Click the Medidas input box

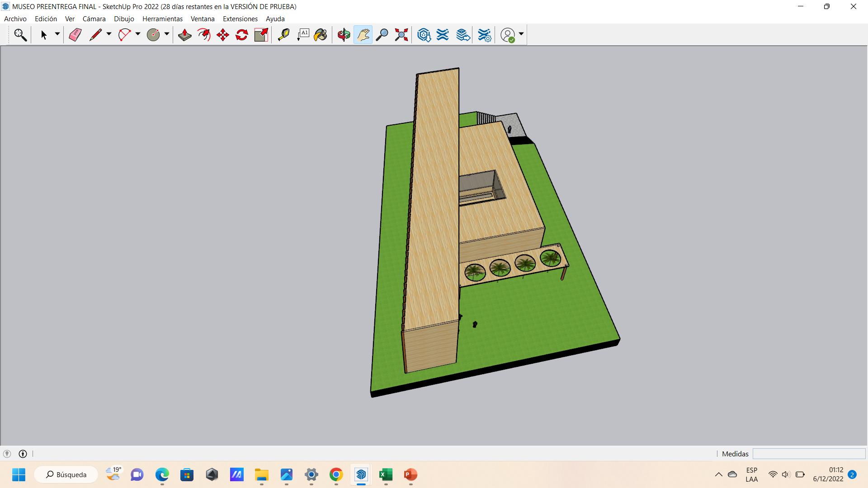click(808, 454)
